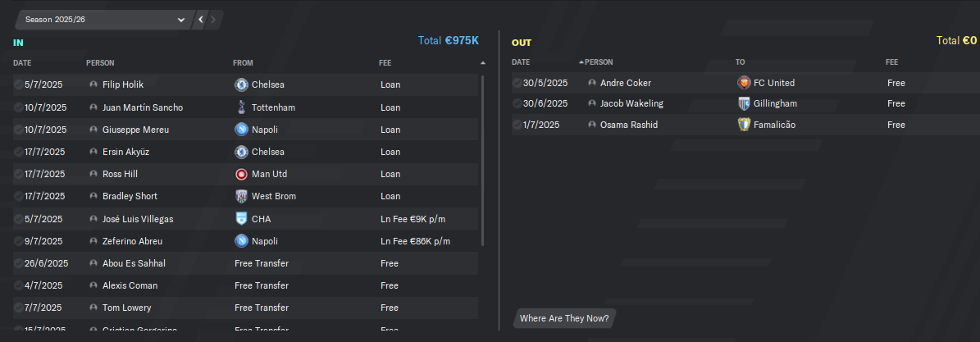
Task: Go to previous season with left chevron
Action: [201, 20]
